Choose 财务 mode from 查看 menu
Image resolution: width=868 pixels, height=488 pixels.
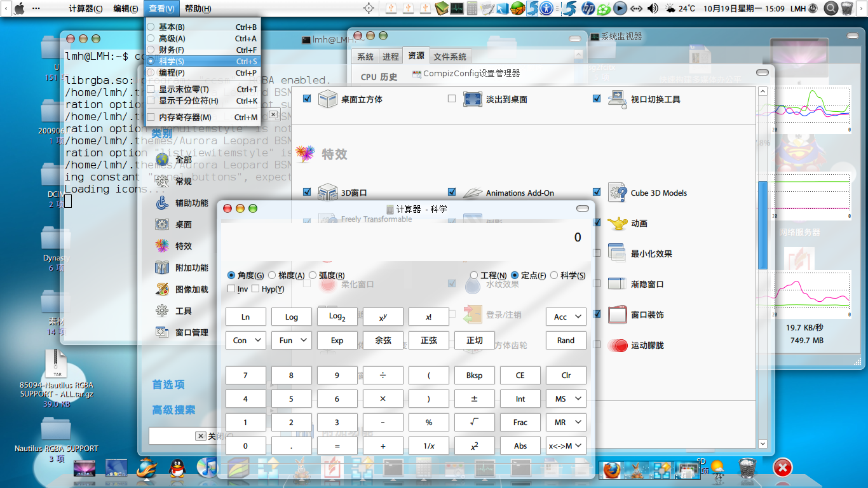click(x=203, y=50)
